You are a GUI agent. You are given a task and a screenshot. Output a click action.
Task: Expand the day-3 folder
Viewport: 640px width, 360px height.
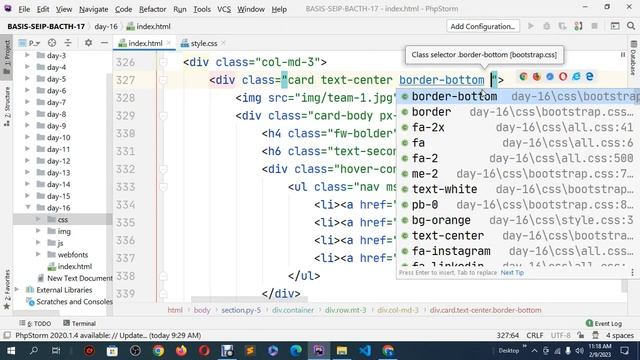(27, 55)
